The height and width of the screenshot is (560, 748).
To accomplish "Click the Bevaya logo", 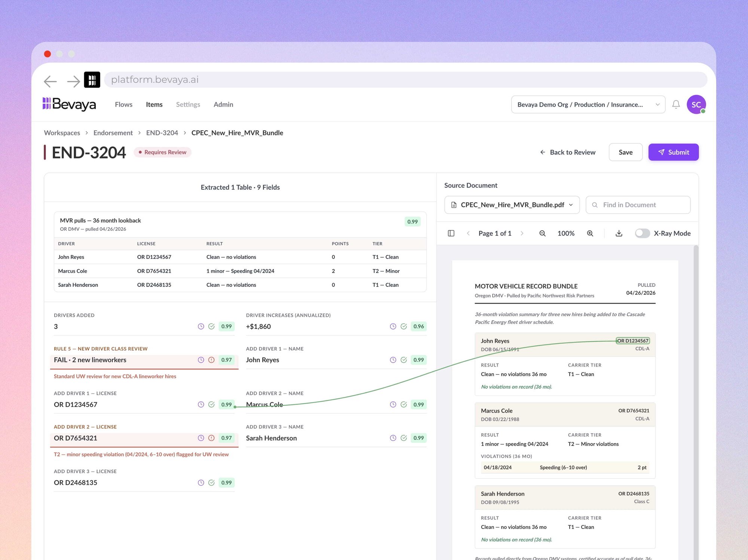I will (x=69, y=104).
